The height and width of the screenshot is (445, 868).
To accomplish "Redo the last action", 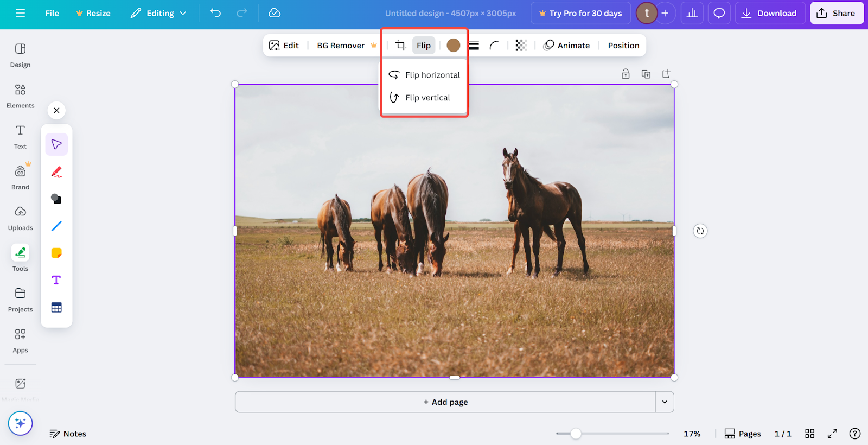I will pyautogui.click(x=242, y=13).
